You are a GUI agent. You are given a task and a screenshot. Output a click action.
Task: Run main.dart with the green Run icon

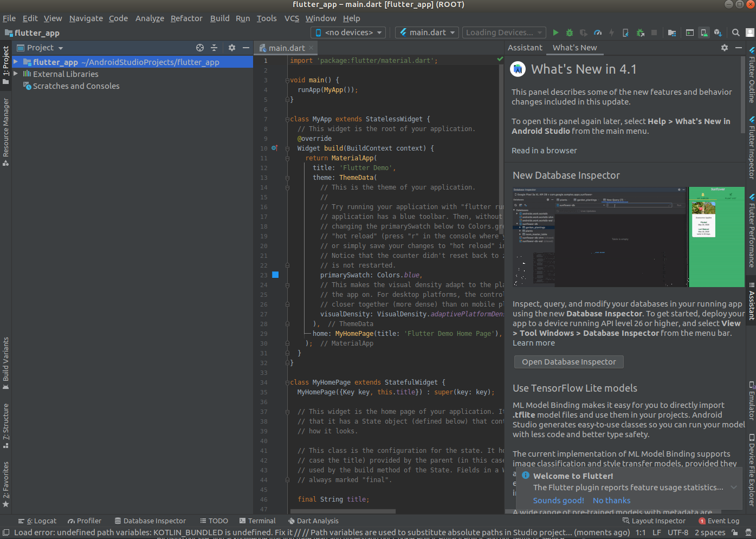[555, 33]
